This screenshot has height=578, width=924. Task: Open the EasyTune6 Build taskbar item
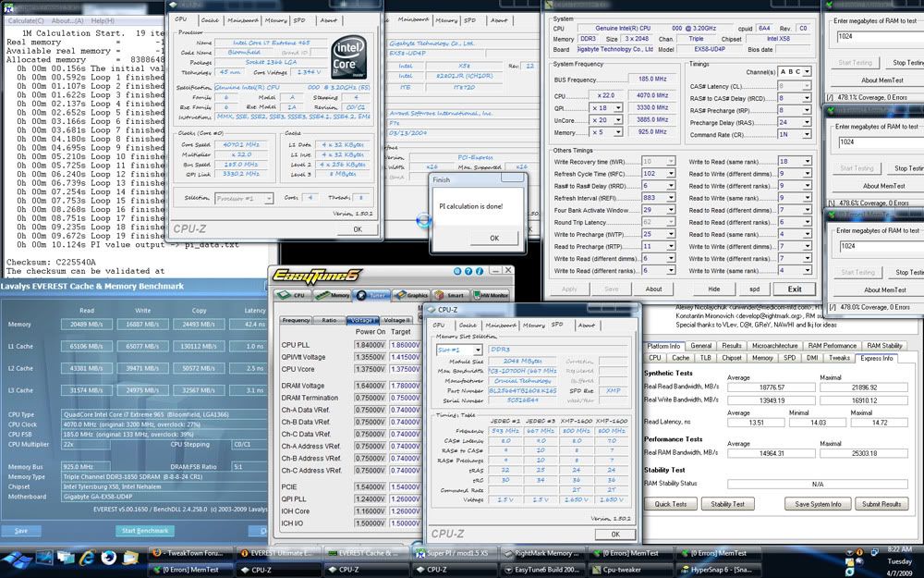pyautogui.click(x=542, y=570)
